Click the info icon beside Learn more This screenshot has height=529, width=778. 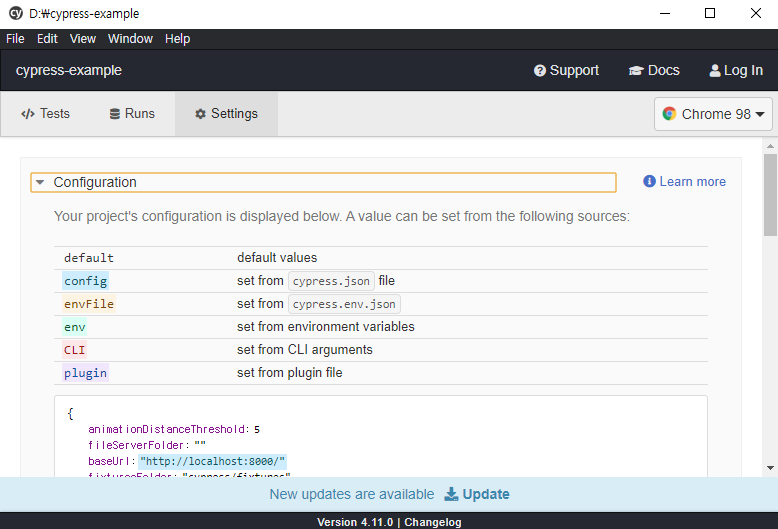[x=649, y=182]
